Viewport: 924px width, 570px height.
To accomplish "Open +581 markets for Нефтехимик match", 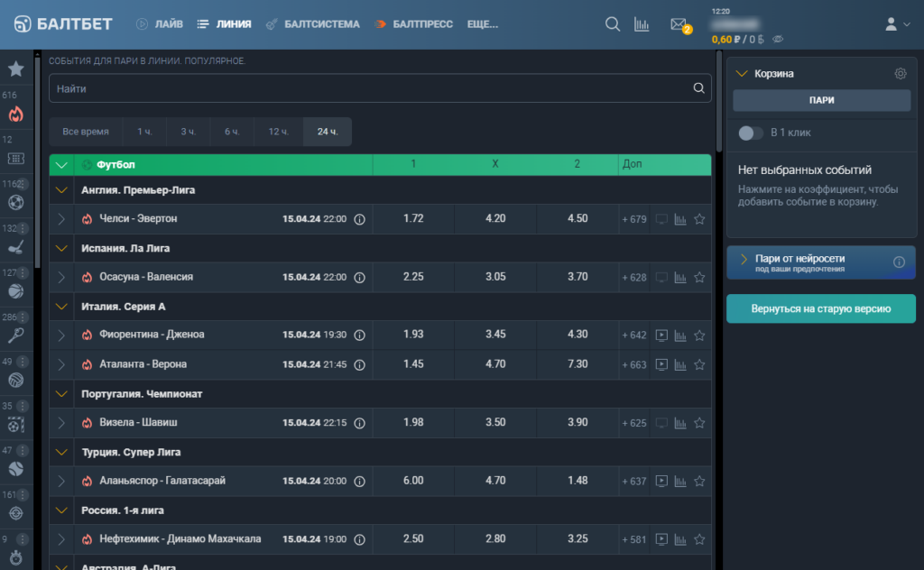I will [x=634, y=539].
